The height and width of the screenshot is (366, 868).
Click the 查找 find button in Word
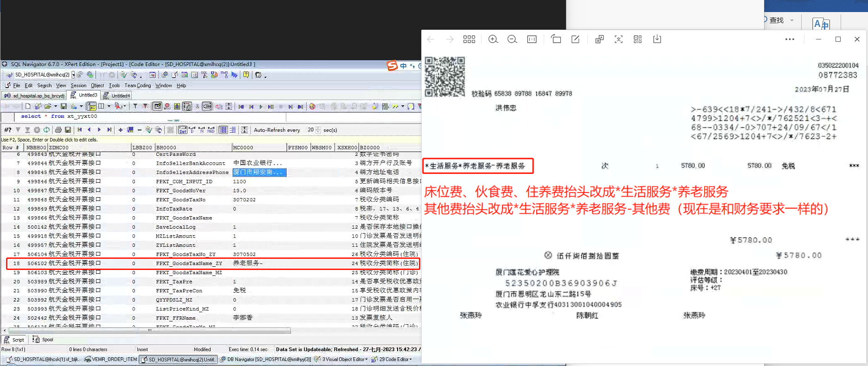[x=776, y=20]
